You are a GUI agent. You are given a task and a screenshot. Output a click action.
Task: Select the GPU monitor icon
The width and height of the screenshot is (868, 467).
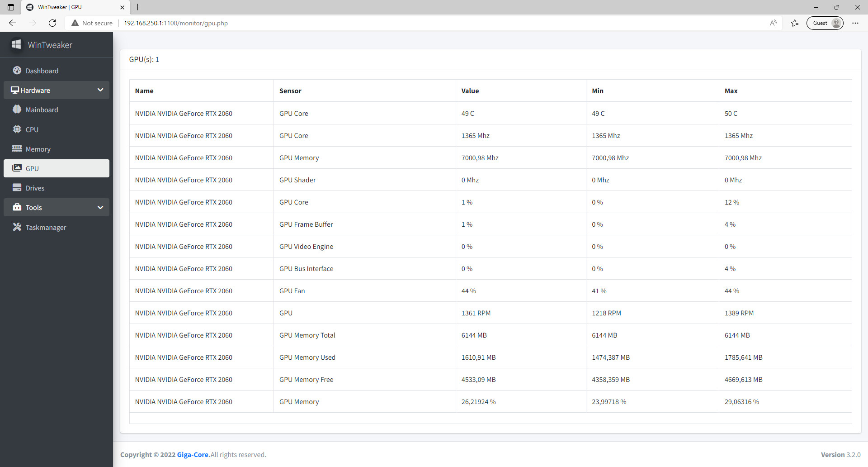pos(17,168)
